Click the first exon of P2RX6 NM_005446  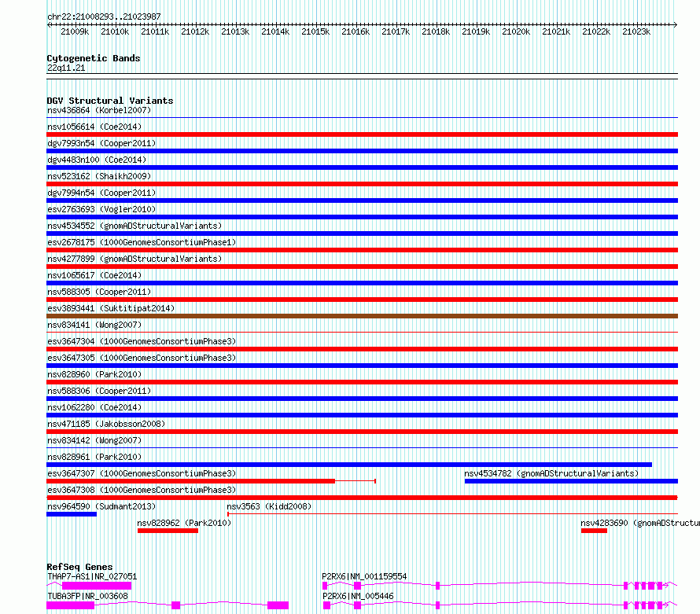[326, 605]
